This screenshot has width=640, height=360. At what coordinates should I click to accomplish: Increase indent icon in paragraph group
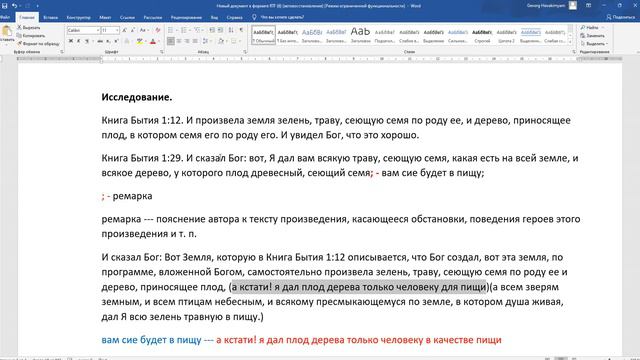point(221,30)
